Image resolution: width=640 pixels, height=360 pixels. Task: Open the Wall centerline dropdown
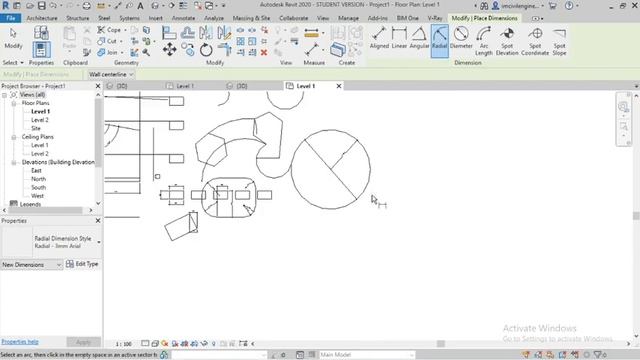pyautogui.click(x=111, y=74)
